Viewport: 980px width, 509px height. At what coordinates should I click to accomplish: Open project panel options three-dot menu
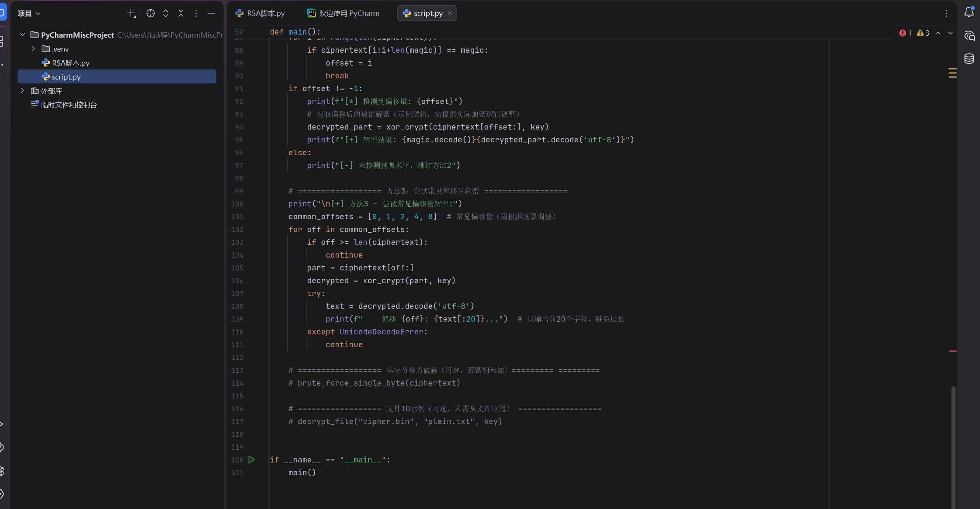(196, 14)
